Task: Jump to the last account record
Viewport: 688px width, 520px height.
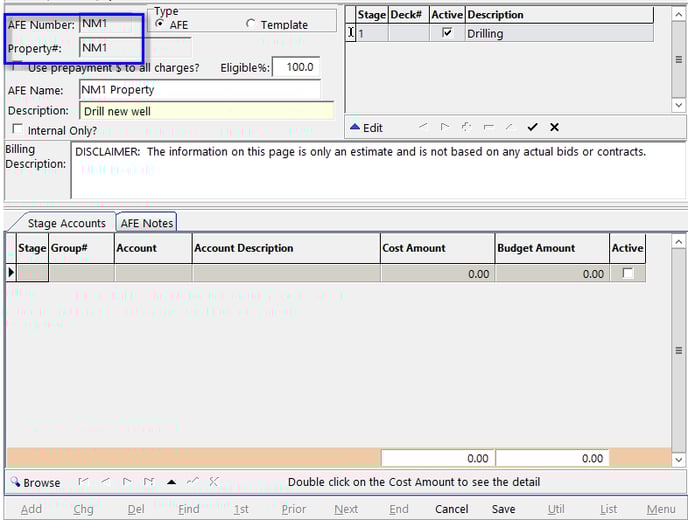Action: (149, 482)
